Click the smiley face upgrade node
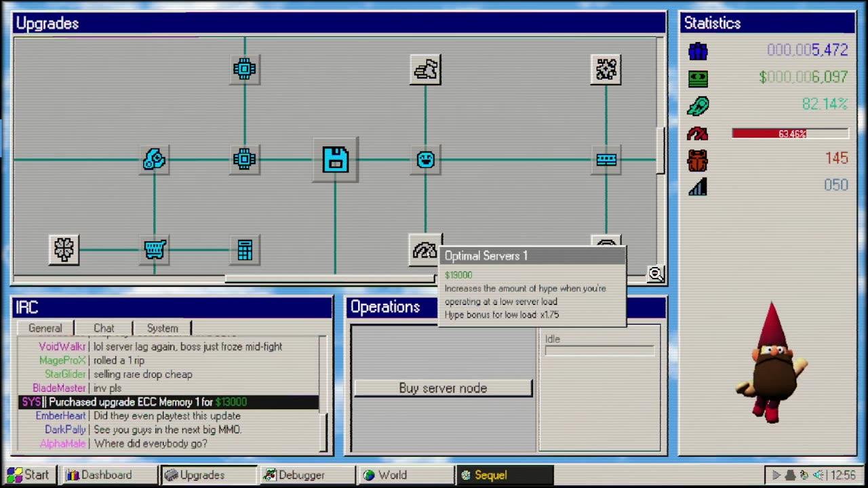Viewport: 868px width, 488px height. click(425, 160)
